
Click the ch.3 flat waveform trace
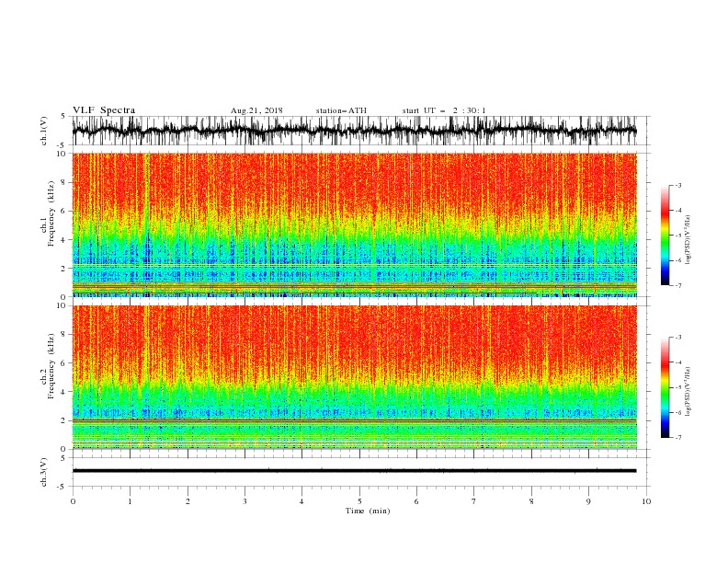click(x=354, y=471)
